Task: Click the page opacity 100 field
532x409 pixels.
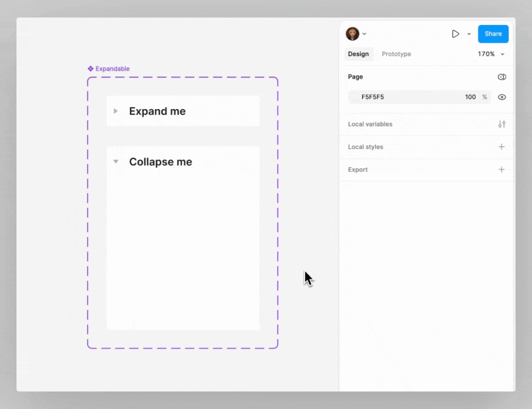Action: click(x=470, y=97)
